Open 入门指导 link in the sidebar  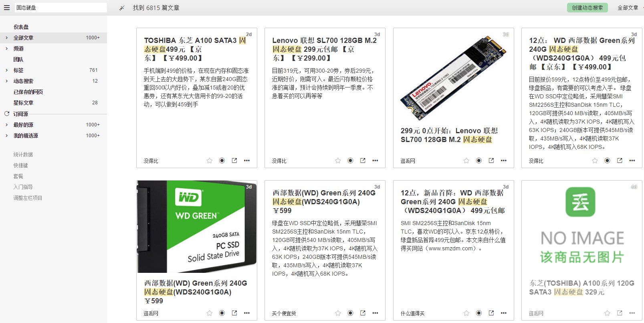tap(23, 187)
